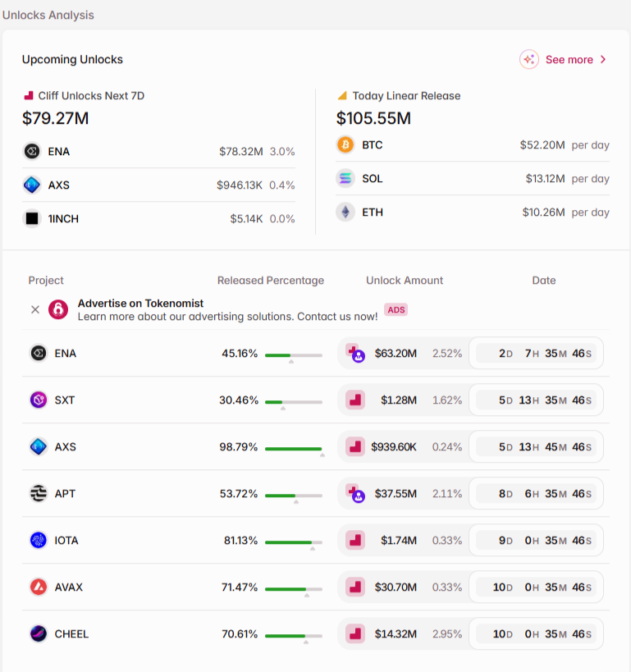The width and height of the screenshot is (631, 672).
Task: Click the chevron arrow next to See more
Action: tap(603, 60)
